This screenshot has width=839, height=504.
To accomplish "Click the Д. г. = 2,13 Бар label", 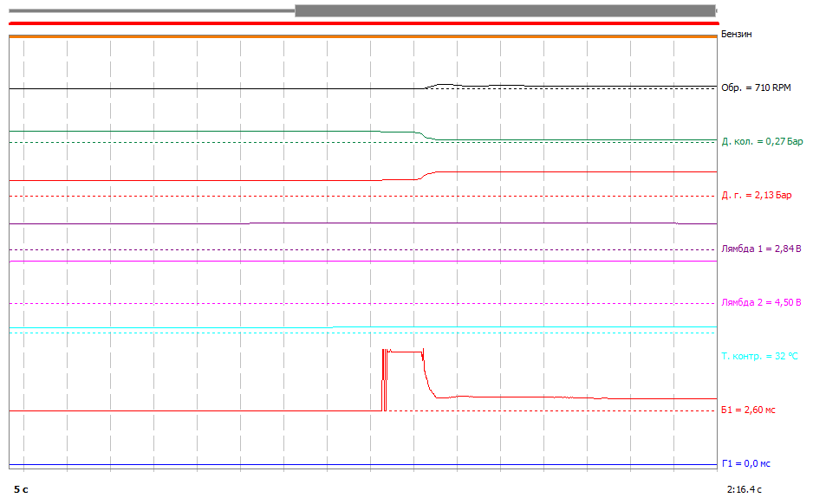I will [x=756, y=196].
